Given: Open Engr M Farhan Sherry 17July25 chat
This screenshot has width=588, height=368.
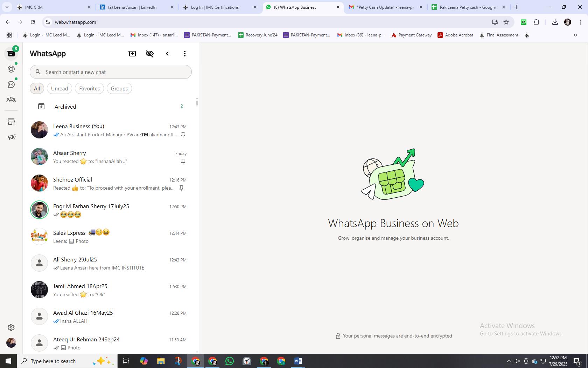Looking at the screenshot, I should 111,210.
